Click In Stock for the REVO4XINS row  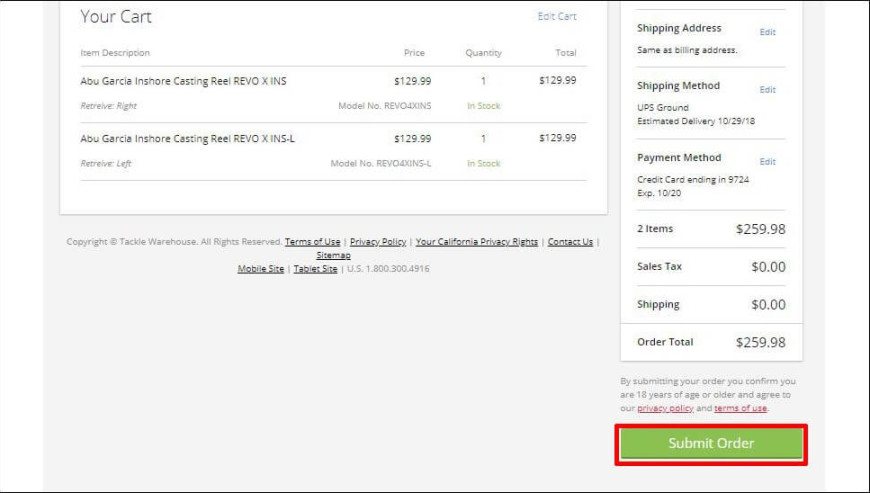pyautogui.click(x=483, y=106)
